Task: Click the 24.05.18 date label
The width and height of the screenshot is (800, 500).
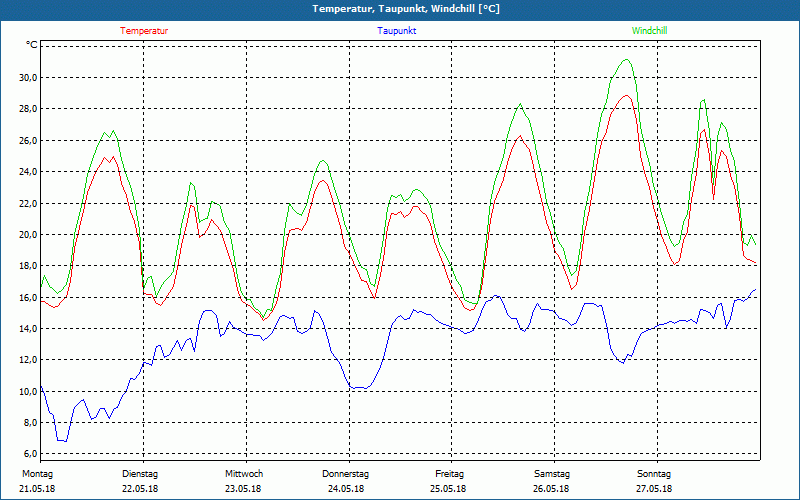Action: pos(346,489)
